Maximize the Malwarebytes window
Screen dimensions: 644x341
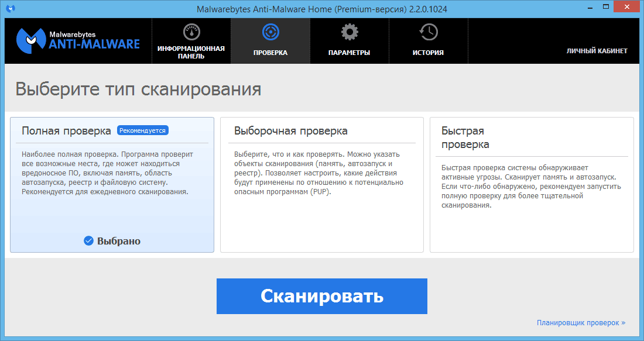[606, 7]
